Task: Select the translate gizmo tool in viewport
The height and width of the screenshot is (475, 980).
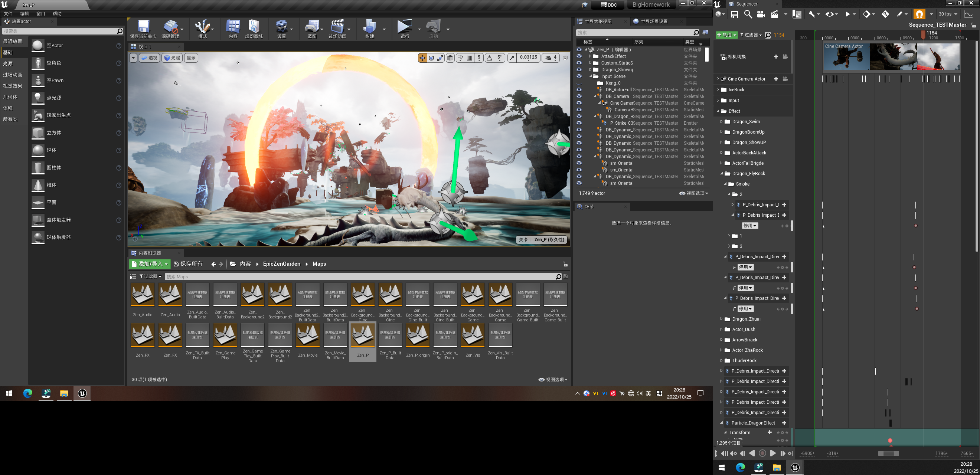Action: [x=422, y=58]
